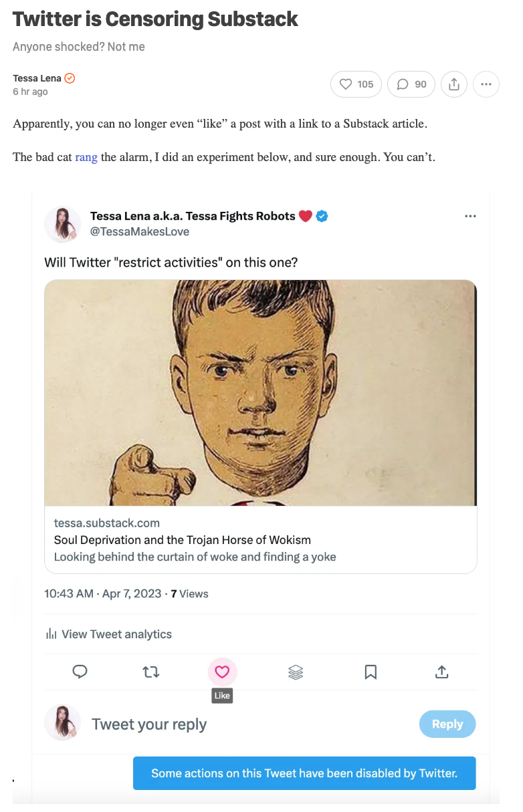Share the Substack post via share icon
The width and height of the screenshot is (523, 812).
(x=454, y=84)
